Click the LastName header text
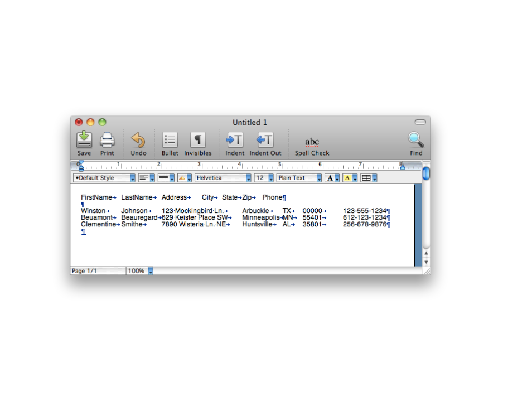The height and width of the screenshot is (411, 532). click(x=137, y=197)
